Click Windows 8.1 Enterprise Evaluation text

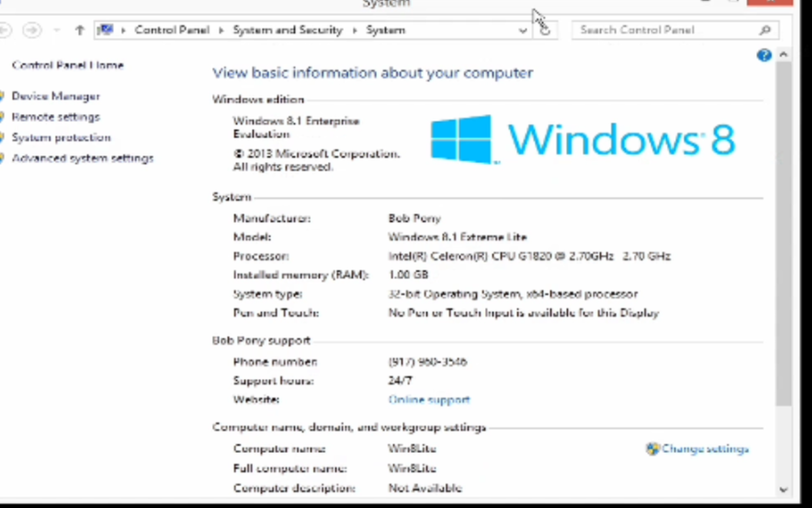(x=296, y=127)
